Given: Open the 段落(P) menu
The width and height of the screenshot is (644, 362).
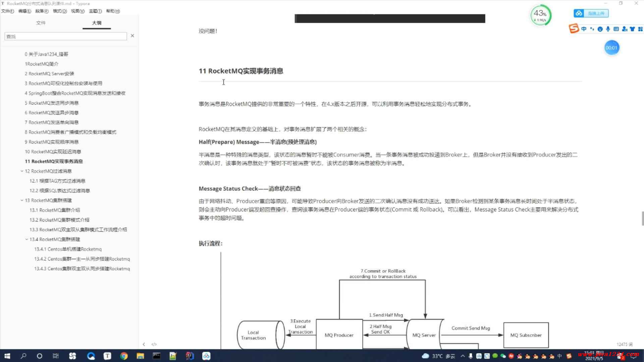Looking at the screenshot, I should point(42,11).
